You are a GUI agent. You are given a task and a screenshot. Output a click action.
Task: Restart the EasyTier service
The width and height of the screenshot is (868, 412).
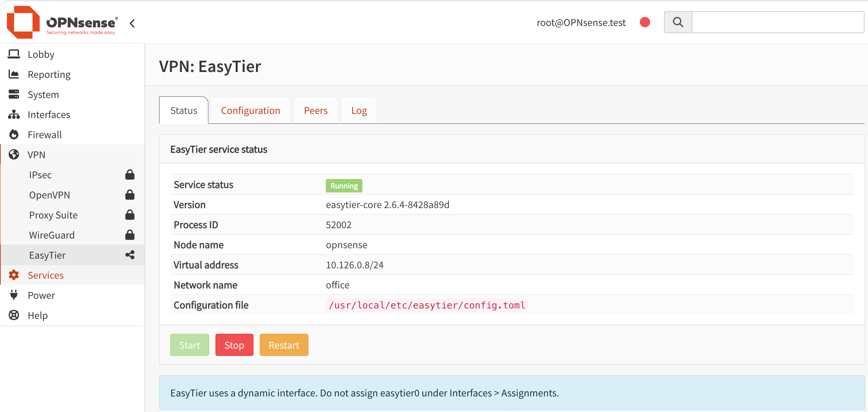[x=284, y=345]
